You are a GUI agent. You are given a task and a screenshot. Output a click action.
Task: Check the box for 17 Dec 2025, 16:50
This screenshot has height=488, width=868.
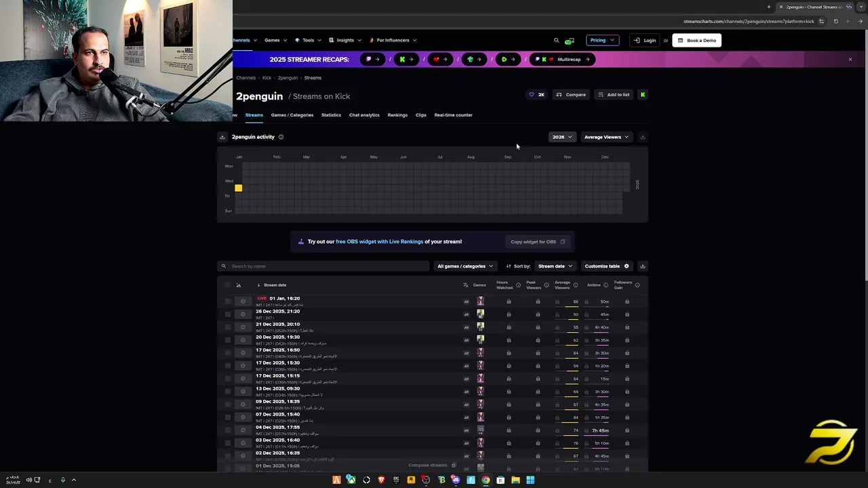pyautogui.click(x=228, y=353)
